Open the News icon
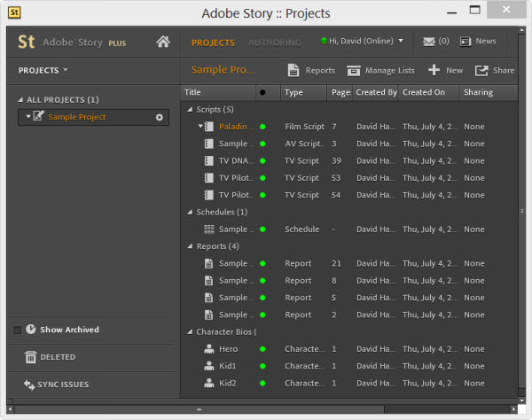The image size is (532, 420). [x=465, y=42]
